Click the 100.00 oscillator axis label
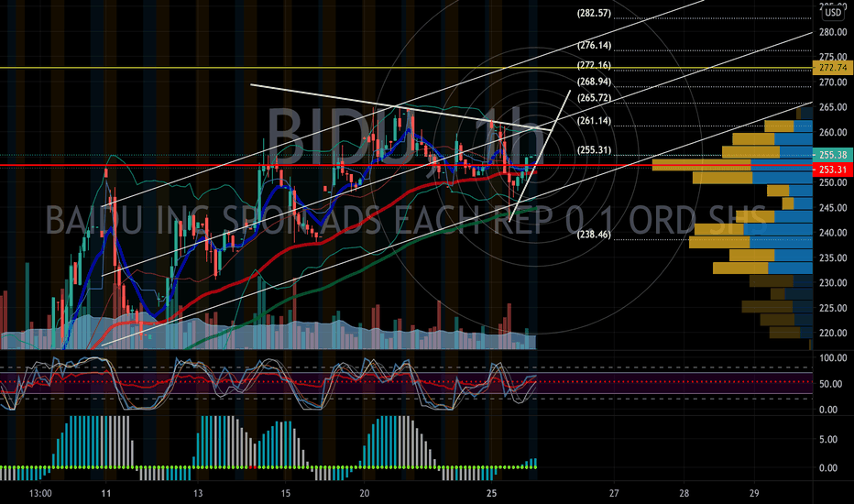This screenshot has width=854, height=504. [x=833, y=358]
